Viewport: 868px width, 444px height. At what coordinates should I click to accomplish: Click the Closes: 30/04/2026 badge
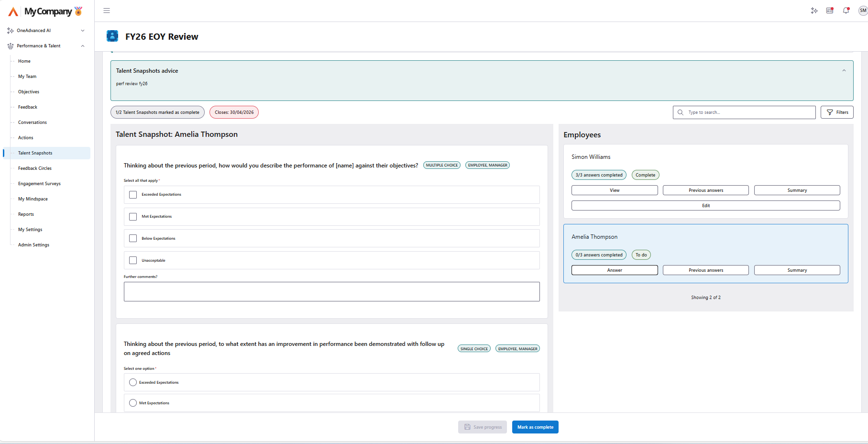coord(234,112)
